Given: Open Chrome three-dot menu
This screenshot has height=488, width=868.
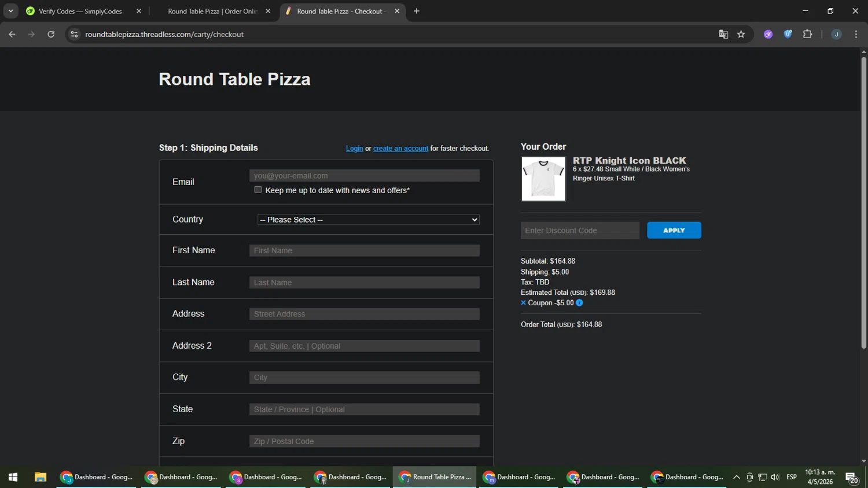Looking at the screenshot, I should 856,34.
